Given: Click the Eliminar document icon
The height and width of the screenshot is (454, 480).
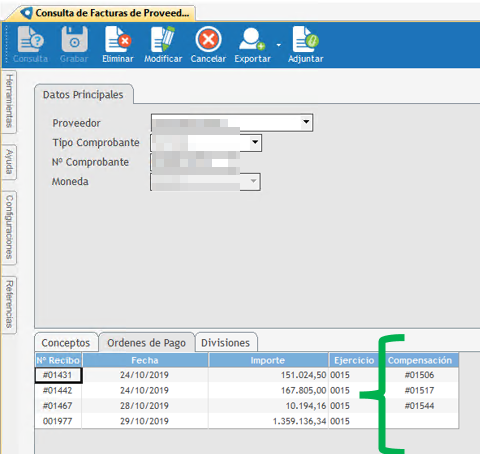Looking at the screenshot, I should point(118,39).
